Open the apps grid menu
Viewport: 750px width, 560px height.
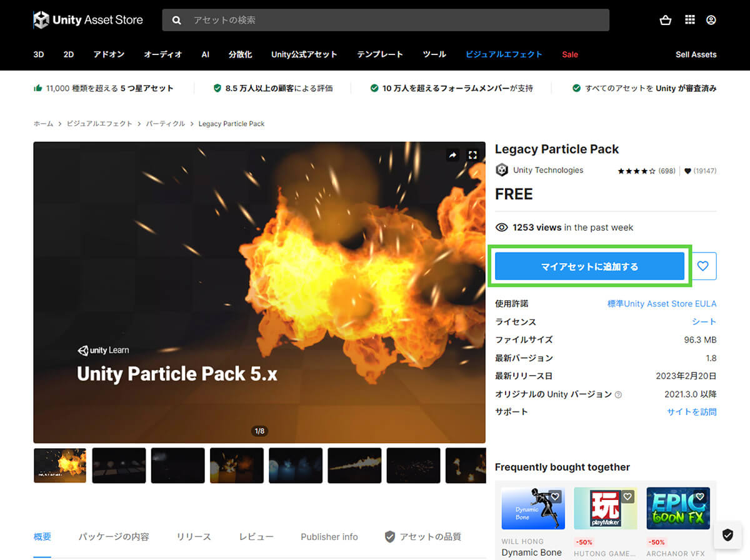(x=690, y=20)
